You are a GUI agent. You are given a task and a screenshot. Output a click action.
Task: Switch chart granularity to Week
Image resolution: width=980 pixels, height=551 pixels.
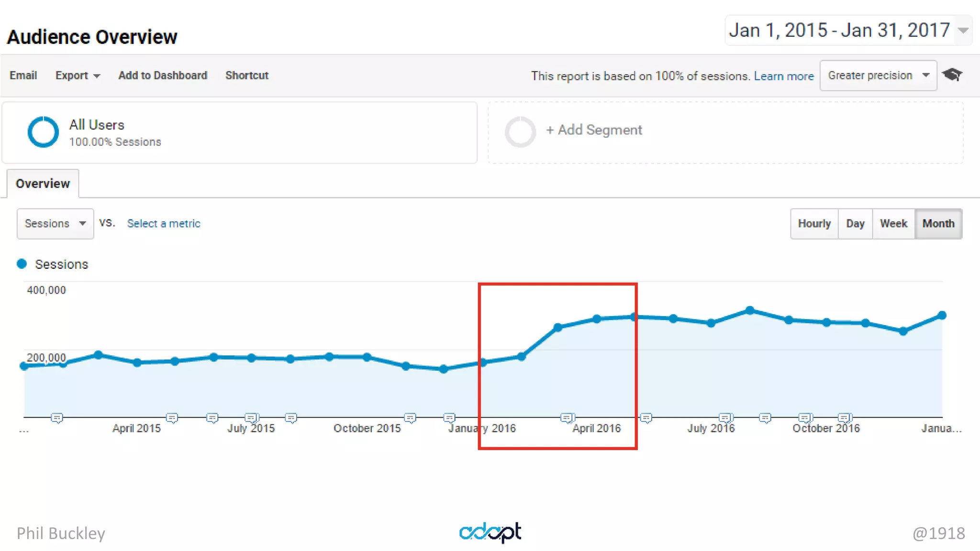point(893,223)
